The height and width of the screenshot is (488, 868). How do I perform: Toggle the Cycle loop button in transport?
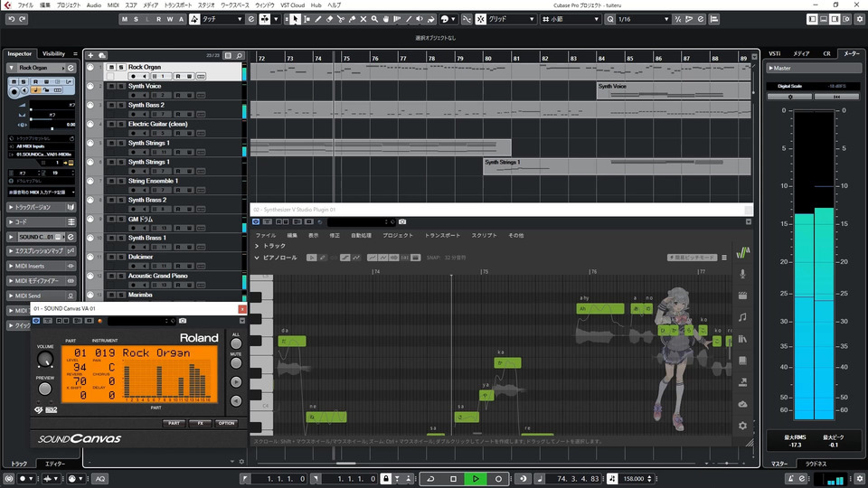click(x=430, y=479)
